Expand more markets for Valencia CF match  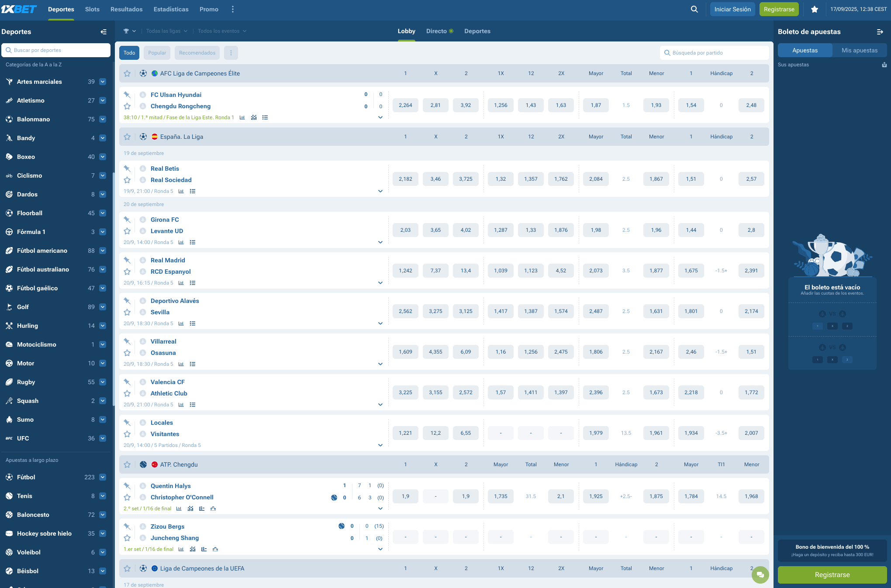380,405
